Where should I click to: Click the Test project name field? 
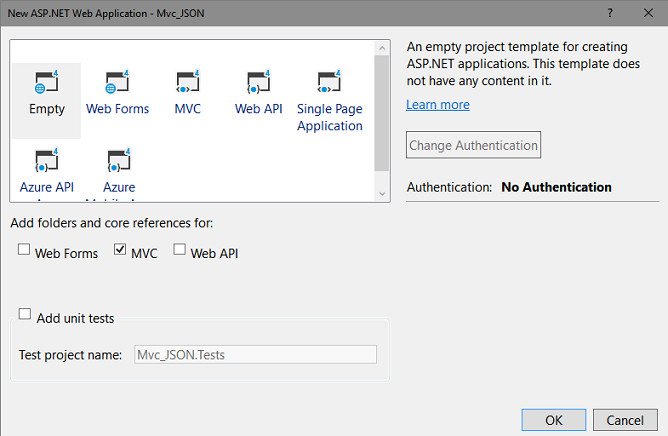click(x=255, y=355)
